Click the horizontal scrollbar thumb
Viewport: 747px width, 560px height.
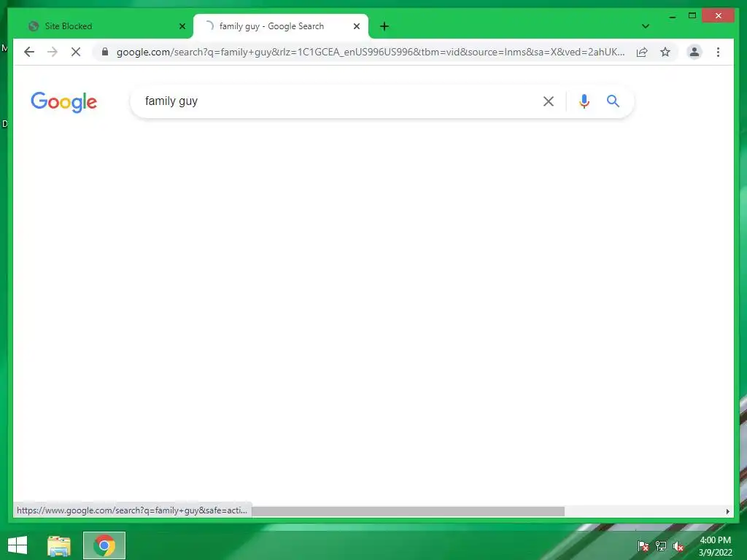(408, 511)
